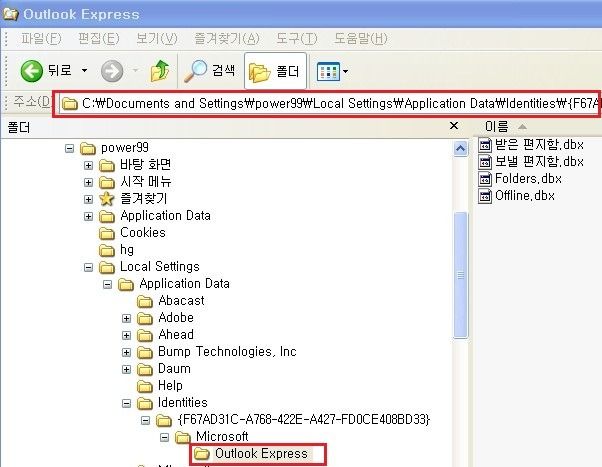Open the Back button history dropdown arrow
Image resolution: width=602 pixels, height=467 pixels.
tap(84, 71)
